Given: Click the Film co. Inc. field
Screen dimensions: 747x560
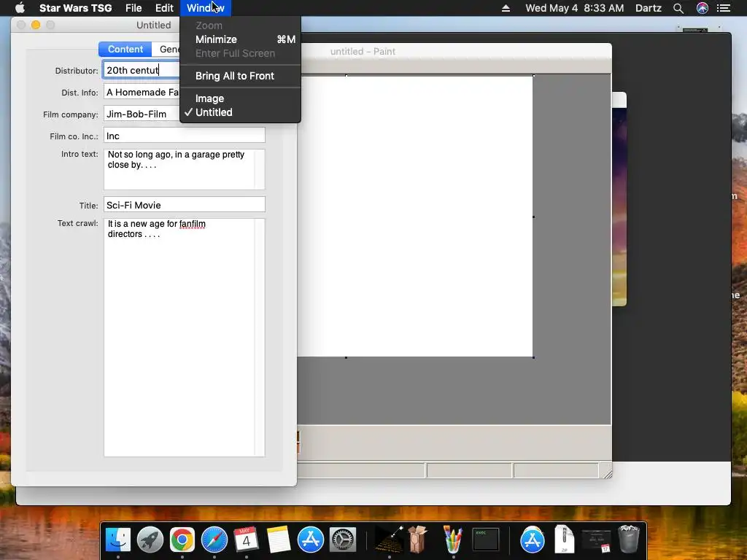Looking at the screenshot, I should (x=185, y=136).
